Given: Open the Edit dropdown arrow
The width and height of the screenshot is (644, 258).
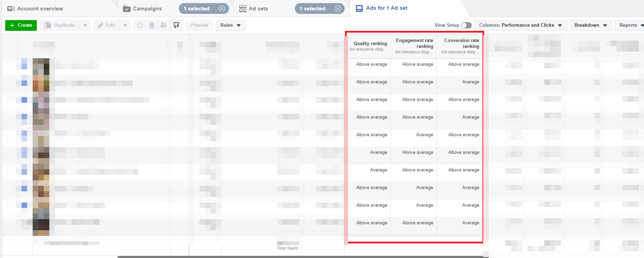Looking at the screenshot, I should [x=125, y=25].
